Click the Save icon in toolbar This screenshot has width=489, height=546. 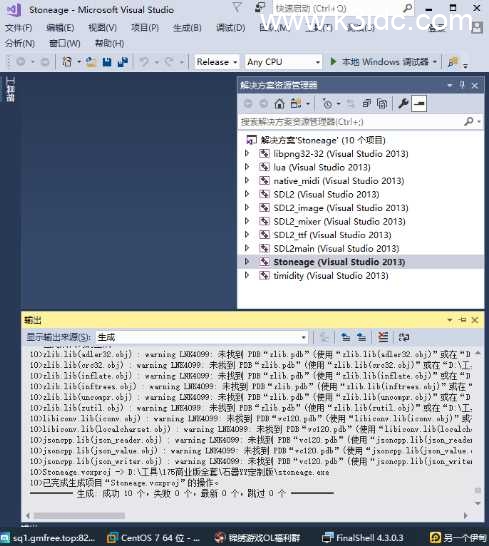pos(107,62)
